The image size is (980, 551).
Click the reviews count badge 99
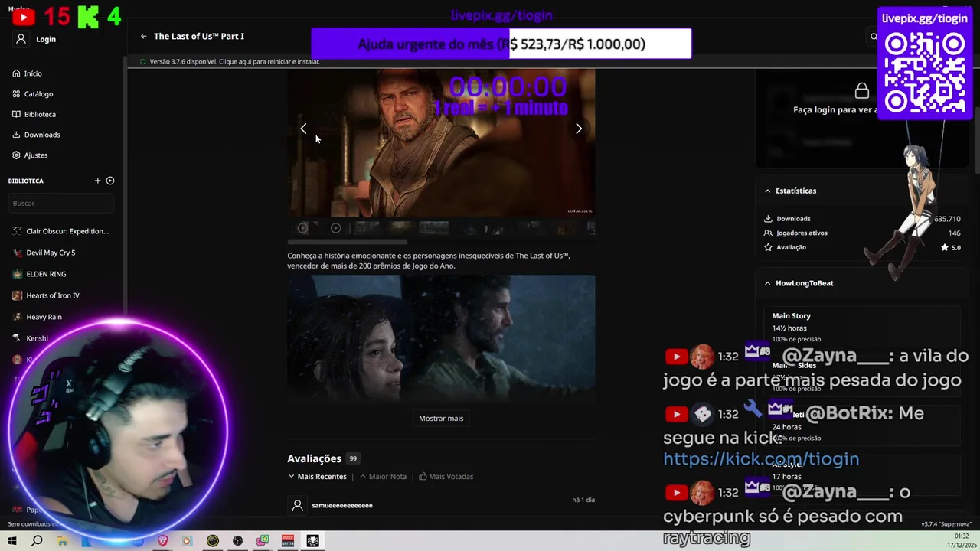[x=353, y=459]
